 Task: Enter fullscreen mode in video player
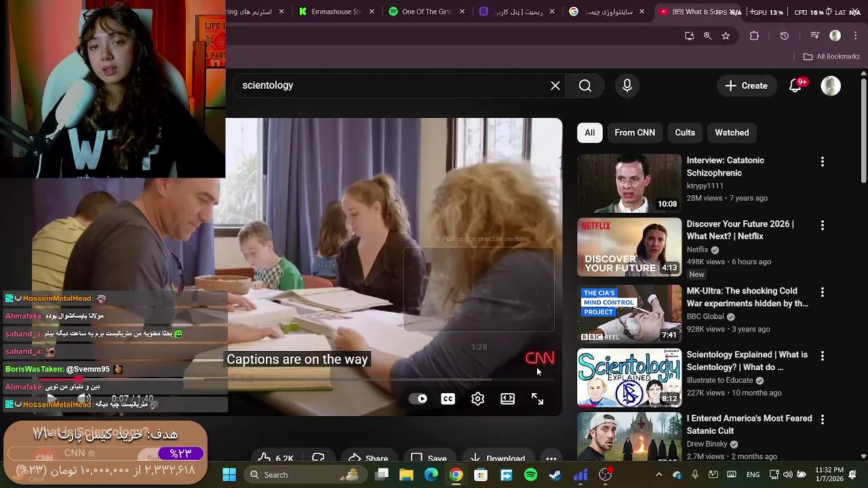(x=538, y=399)
